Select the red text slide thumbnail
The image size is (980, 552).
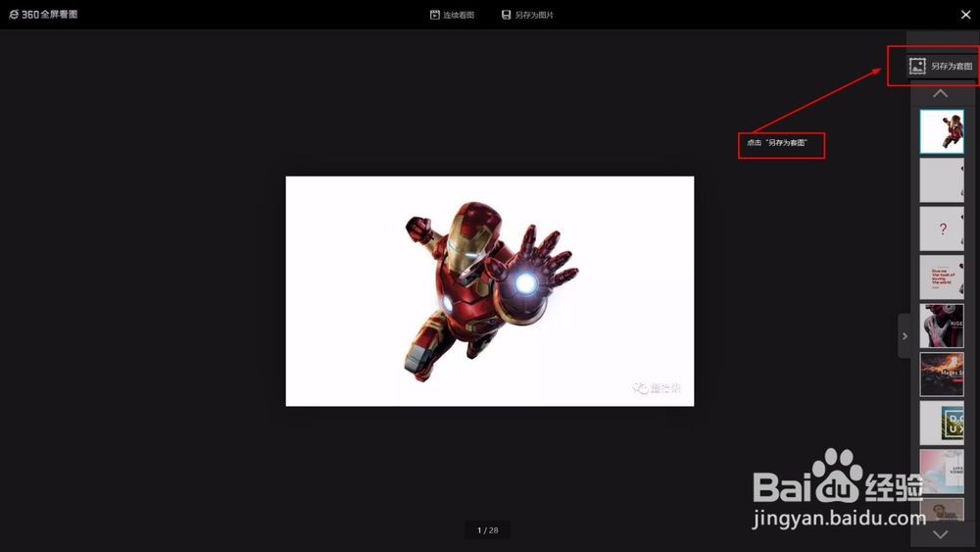click(x=941, y=276)
